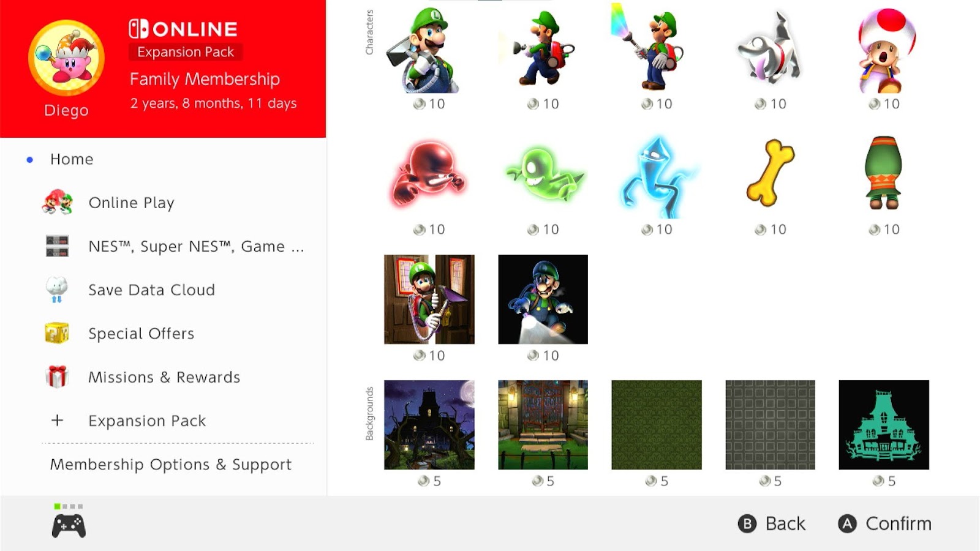Open Membership Options & Support
Viewport: 980px width, 551px height.
point(171,465)
